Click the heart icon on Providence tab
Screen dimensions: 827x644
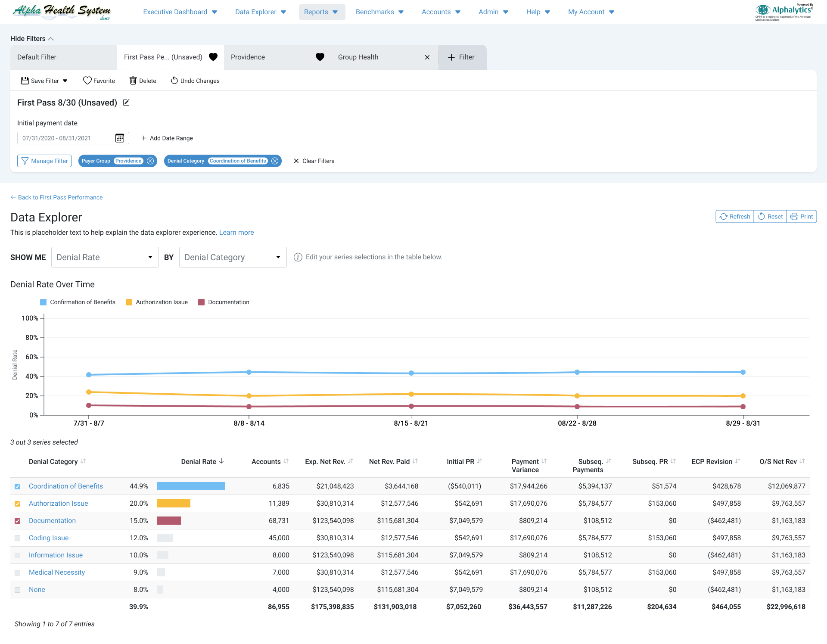(x=320, y=57)
